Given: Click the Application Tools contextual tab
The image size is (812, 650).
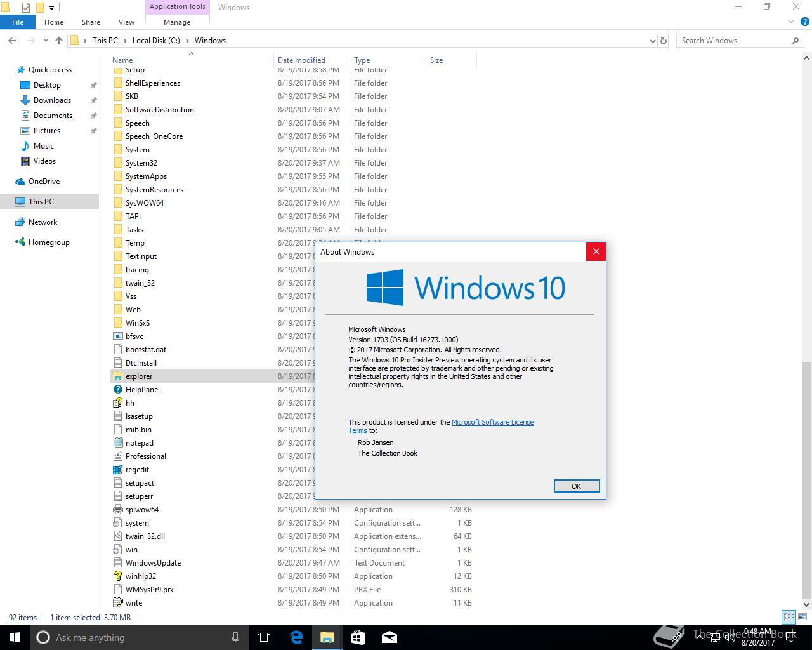Looking at the screenshot, I should (177, 7).
